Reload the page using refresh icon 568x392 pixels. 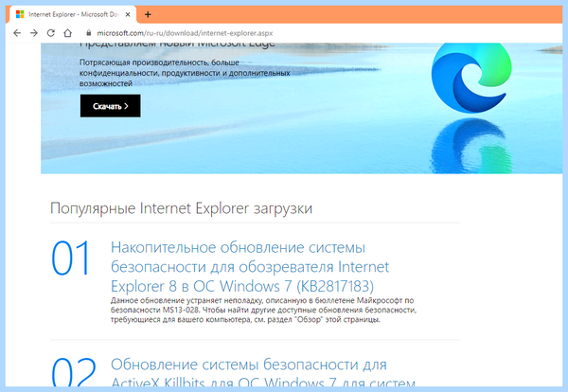click(x=51, y=33)
